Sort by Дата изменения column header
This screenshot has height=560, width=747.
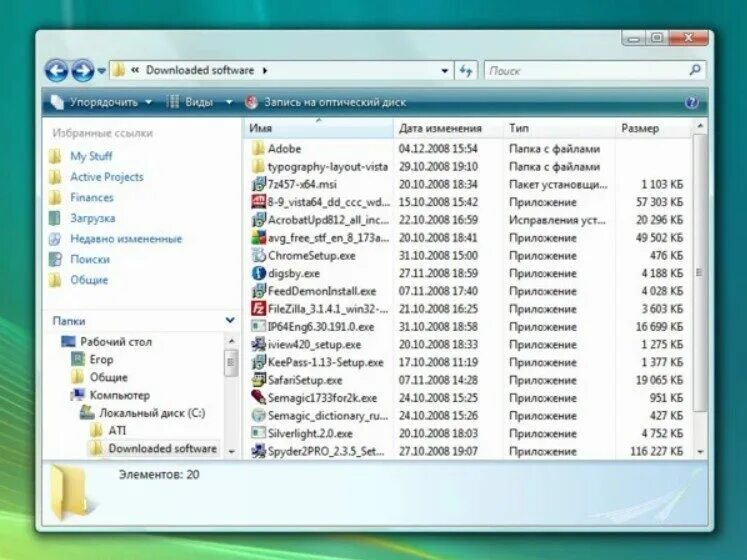click(x=448, y=128)
